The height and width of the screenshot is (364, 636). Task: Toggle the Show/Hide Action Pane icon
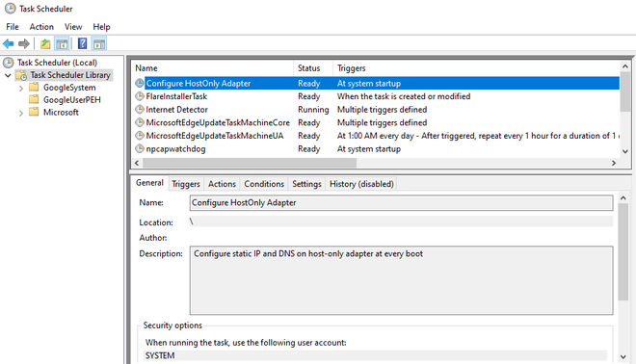tap(99, 43)
